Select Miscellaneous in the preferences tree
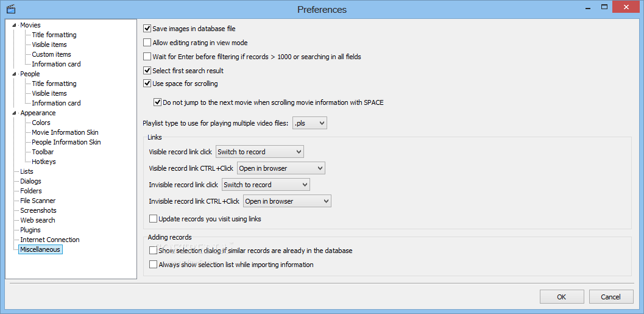This screenshot has width=644, height=314. tap(40, 249)
